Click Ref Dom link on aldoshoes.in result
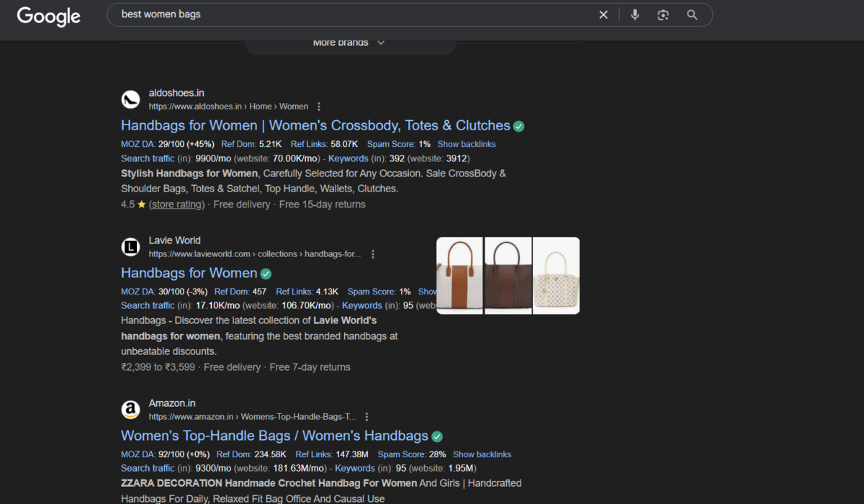 (x=238, y=144)
